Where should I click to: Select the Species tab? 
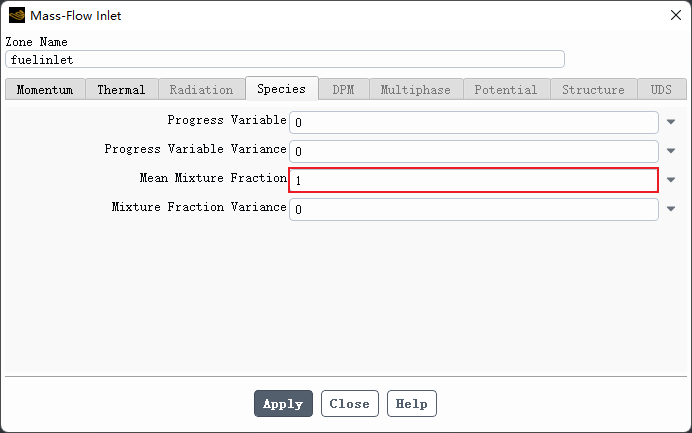(281, 88)
